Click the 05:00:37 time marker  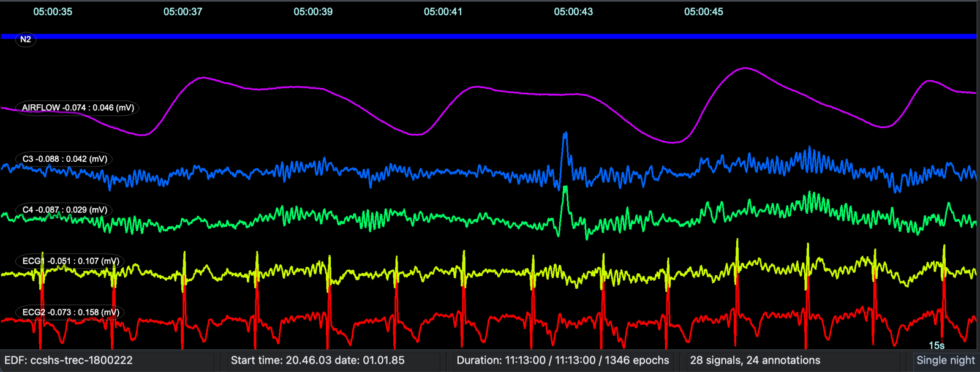pos(183,12)
